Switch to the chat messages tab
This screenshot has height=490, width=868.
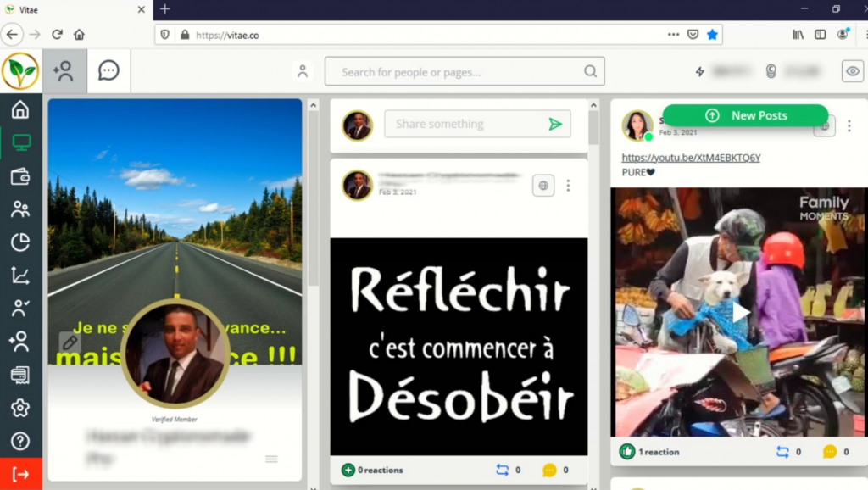click(108, 71)
